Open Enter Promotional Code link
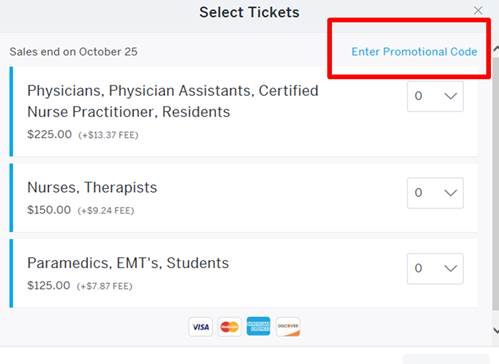Image resolution: width=499 pixels, height=364 pixels. tap(414, 52)
